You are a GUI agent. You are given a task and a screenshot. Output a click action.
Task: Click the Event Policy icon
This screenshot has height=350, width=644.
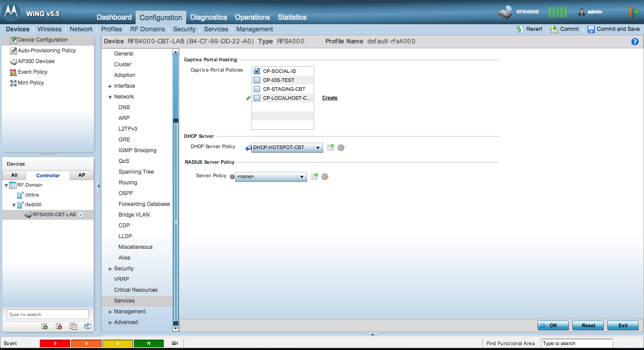tap(13, 72)
